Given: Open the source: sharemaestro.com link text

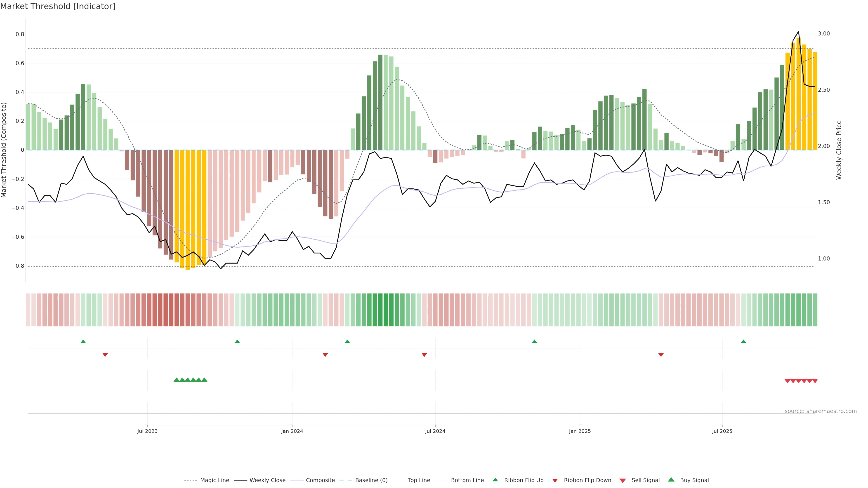Looking at the screenshot, I should (821, 411).
